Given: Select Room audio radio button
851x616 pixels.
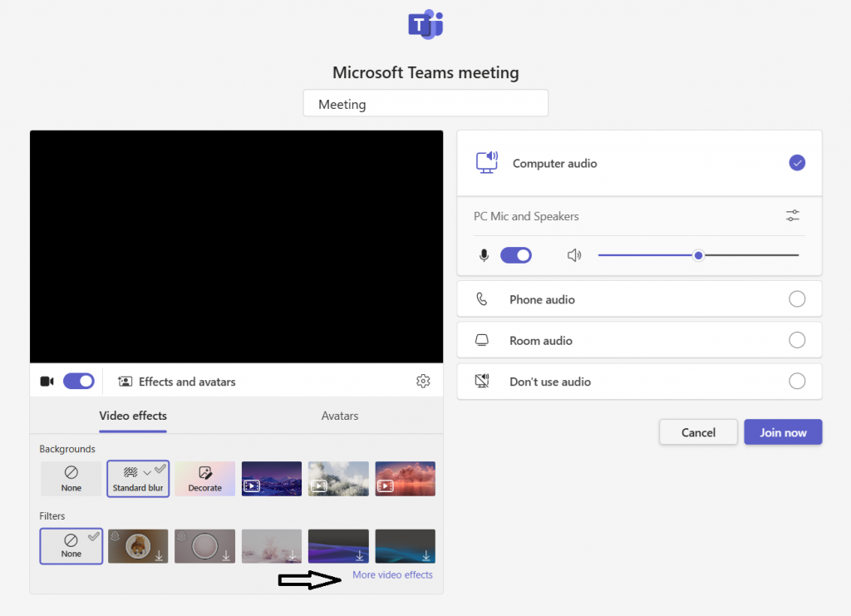Looking at the screenshot, I should point(796,340).
